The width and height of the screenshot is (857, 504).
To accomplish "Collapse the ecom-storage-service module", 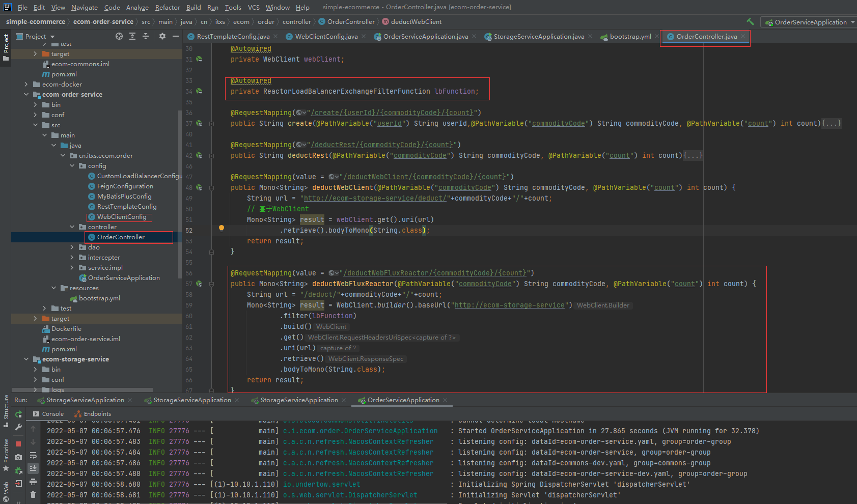I will click(x=26, y=359).
